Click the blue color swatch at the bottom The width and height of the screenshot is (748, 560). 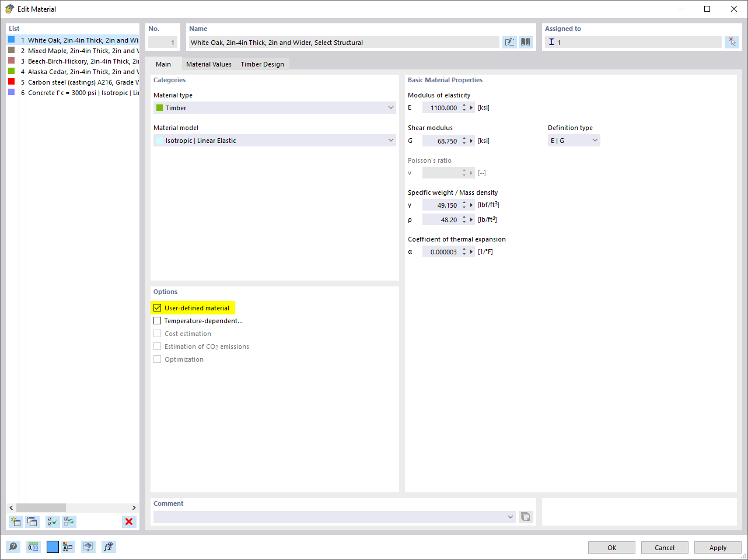pos(51,547)
